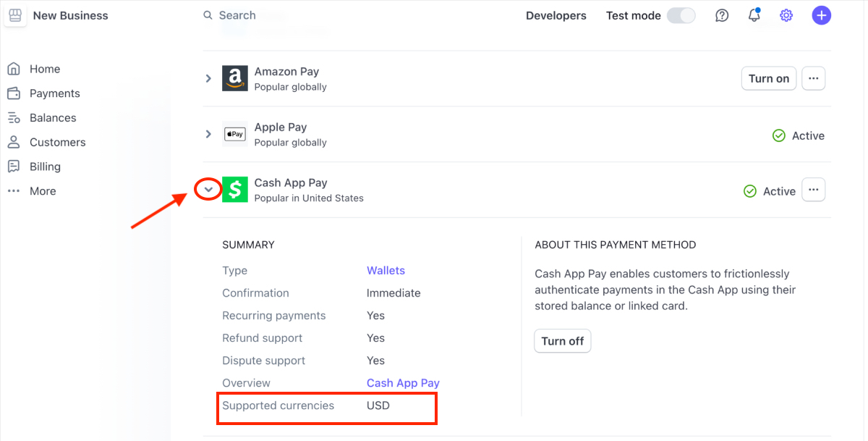
Task: Click the Payments wallet icon
Action: [x=14, y=93]
